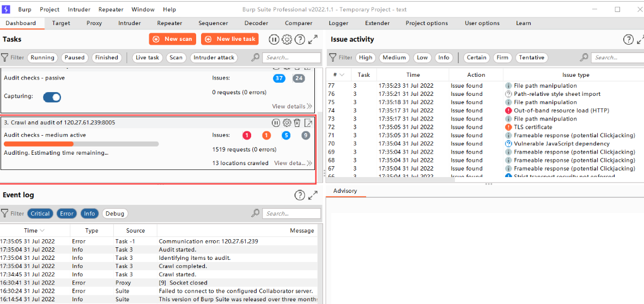Toggle the High severity issue filter

[x=365, y=58]
